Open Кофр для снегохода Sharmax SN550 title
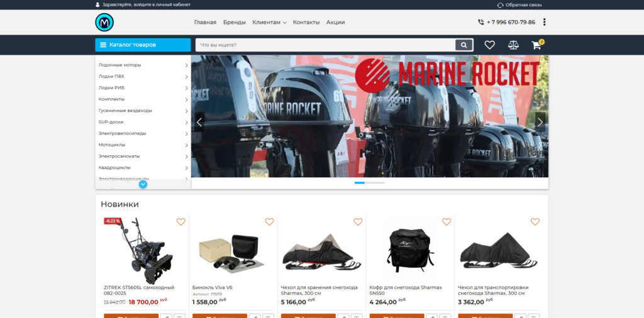This screenshot has width=644, height=318. [x=406, y=290]
